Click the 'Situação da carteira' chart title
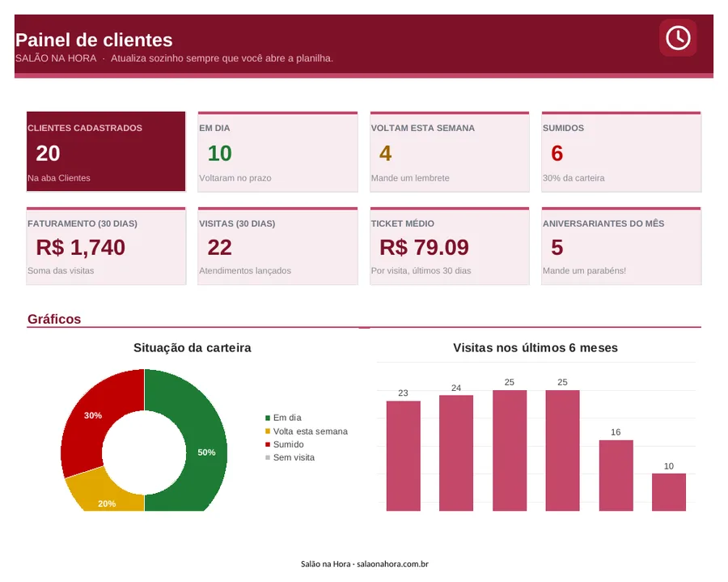 [x=193, y=347]
